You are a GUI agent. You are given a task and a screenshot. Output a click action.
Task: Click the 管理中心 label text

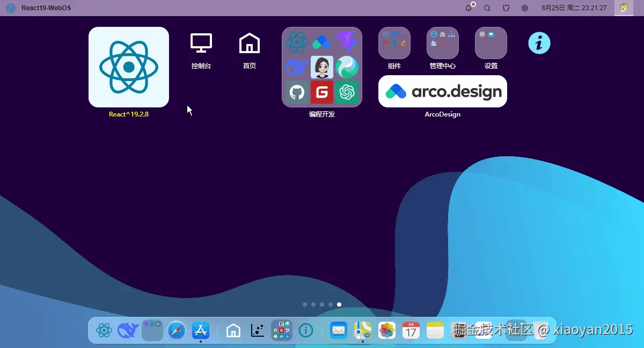click(x=443, y=66)
